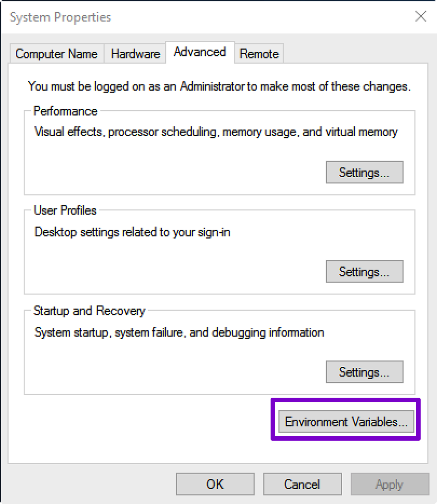Viewport: 437px width, 504px height.
Task: Click the Startup and Recovery section heading
Action: click(x=89, y=311)
